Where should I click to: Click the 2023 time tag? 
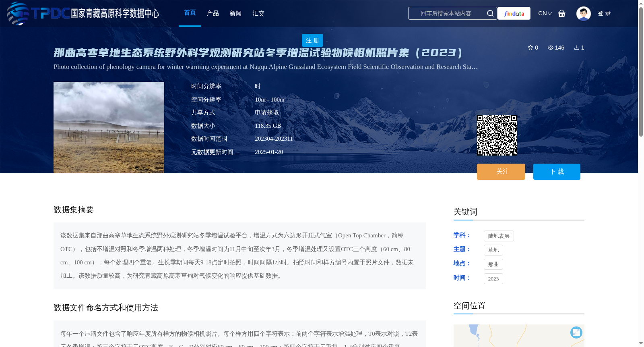point(493,278)
